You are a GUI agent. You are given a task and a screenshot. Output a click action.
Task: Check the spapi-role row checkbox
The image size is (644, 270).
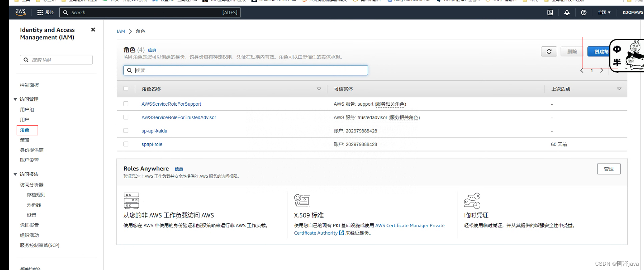126,144
